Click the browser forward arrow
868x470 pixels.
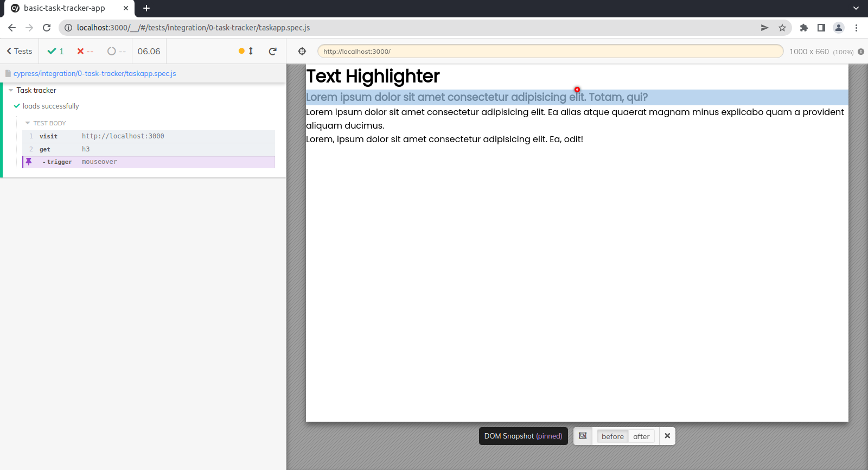[x=29, y=28]
